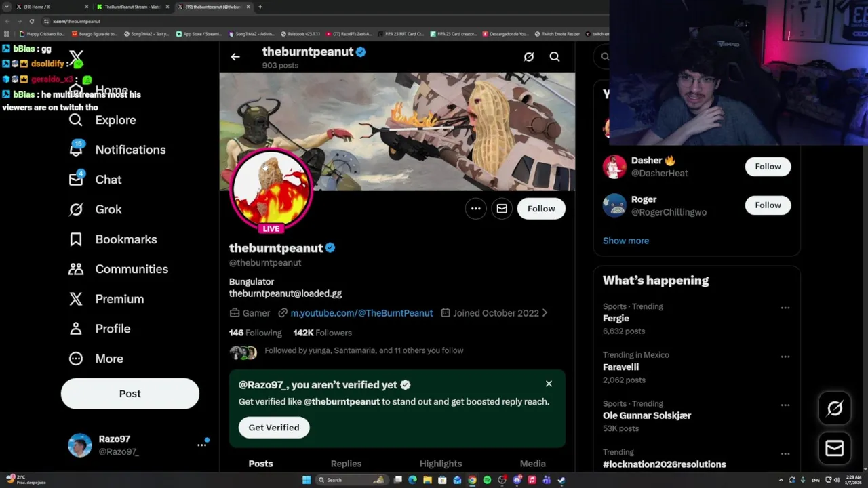
Task: Click Get Verified button
Action: coord(274,428)
